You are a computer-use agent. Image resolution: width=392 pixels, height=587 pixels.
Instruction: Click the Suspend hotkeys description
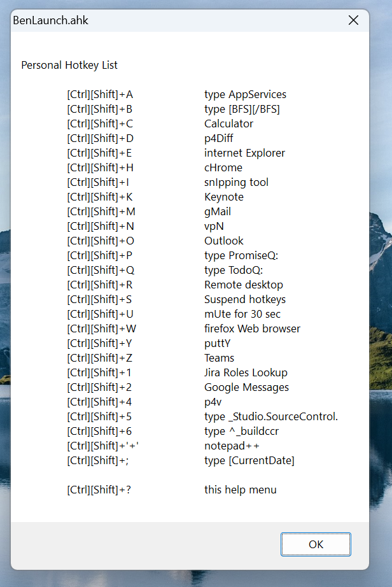coord(244,299)
